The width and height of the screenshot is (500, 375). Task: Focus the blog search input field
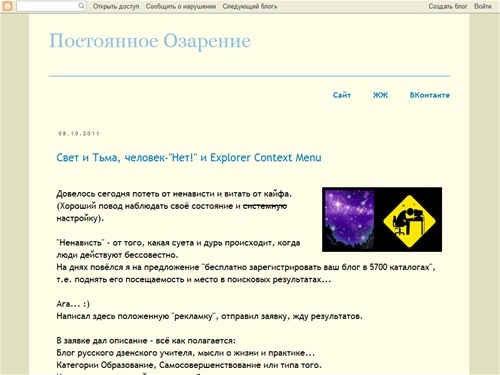click(x=51, y=6)
